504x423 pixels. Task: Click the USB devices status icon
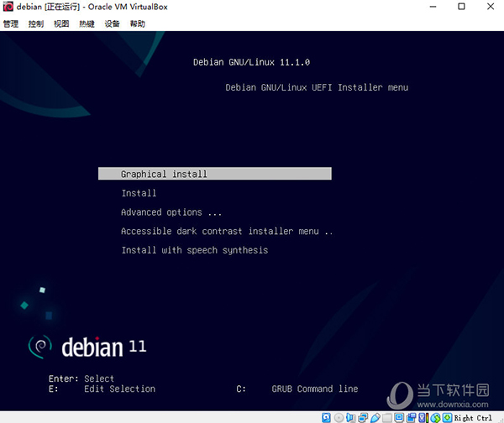coord(375,417)
